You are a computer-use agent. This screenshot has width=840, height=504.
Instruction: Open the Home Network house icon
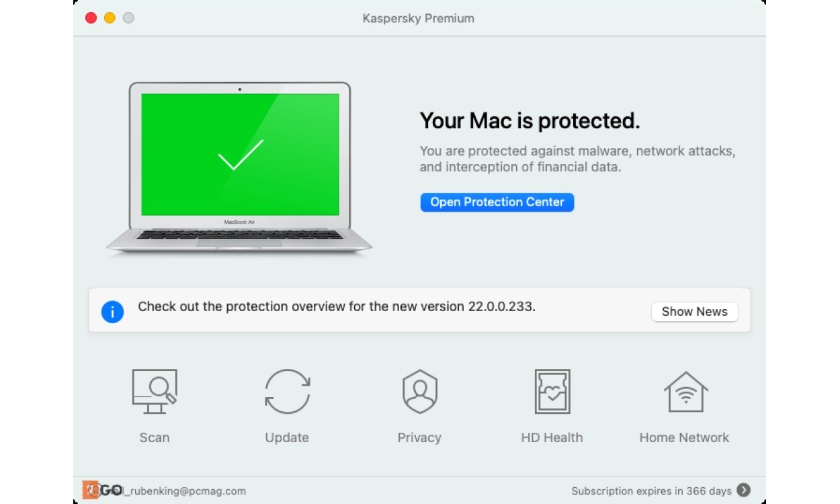click(x=685, y=391)
